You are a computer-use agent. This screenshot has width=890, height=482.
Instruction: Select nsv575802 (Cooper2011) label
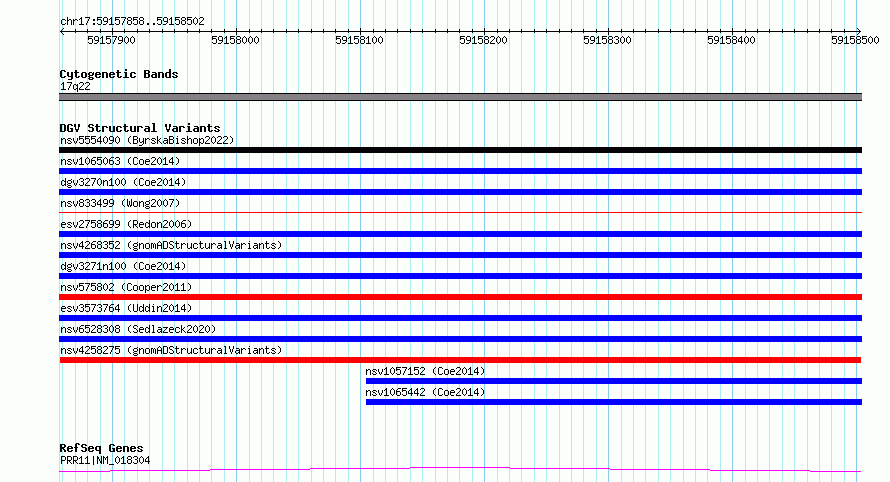coord(126,287)
